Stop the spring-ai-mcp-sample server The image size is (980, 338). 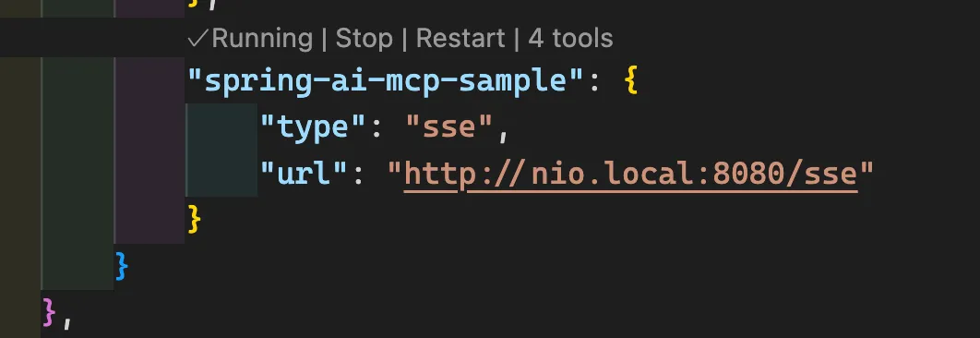(x=365, y=39)
